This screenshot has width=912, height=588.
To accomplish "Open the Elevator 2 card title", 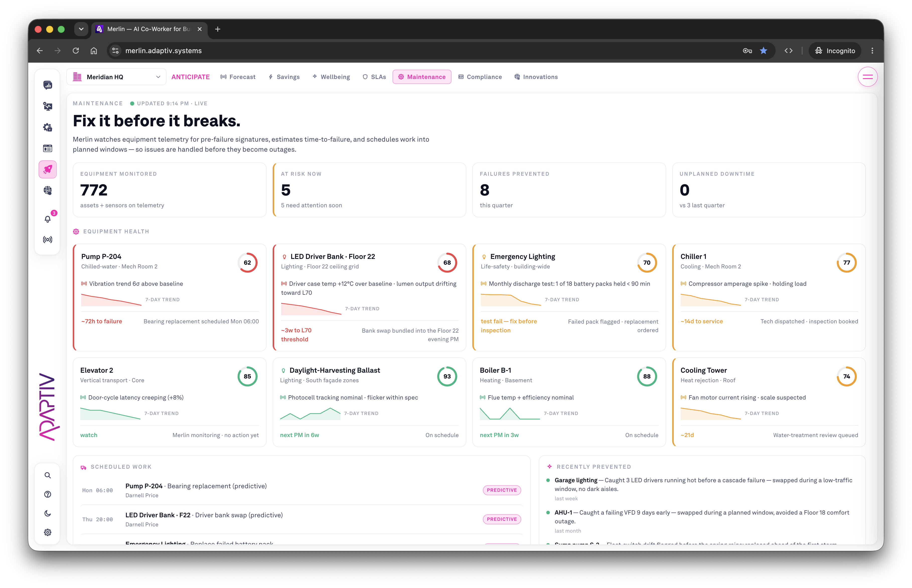I will pyautogui.click(x=97, y=370).
